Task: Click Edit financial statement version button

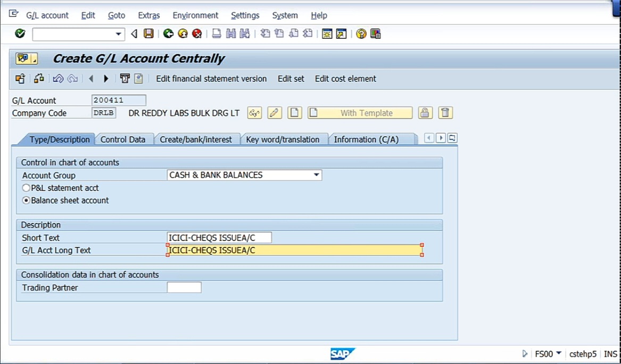Action: point(211,79)
